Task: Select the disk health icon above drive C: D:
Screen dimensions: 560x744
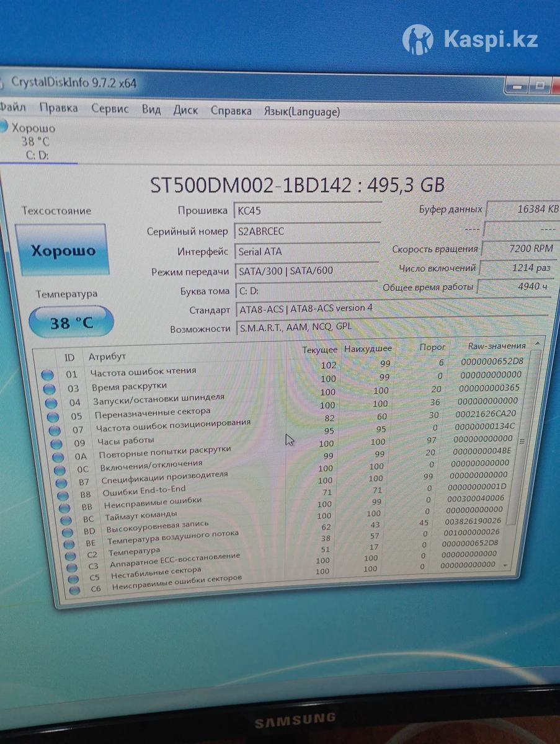Action: coord(4,126)
